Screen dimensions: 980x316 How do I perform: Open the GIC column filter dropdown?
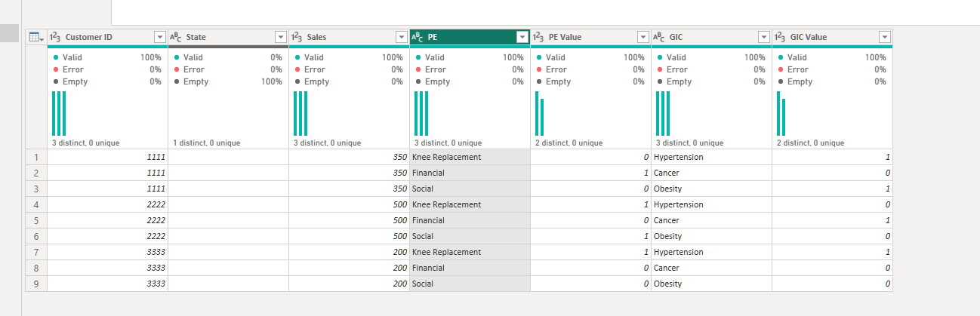[x=763, y=37]
